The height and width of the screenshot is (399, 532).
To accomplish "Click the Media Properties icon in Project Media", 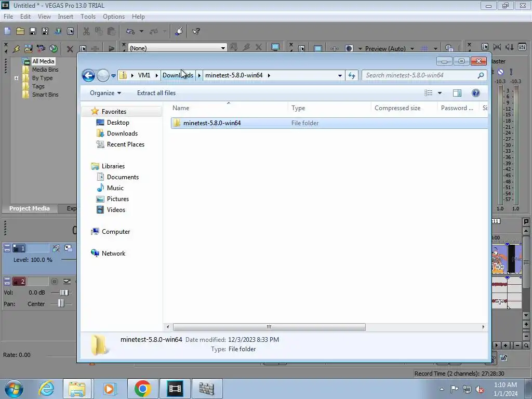I will (83, 48).
